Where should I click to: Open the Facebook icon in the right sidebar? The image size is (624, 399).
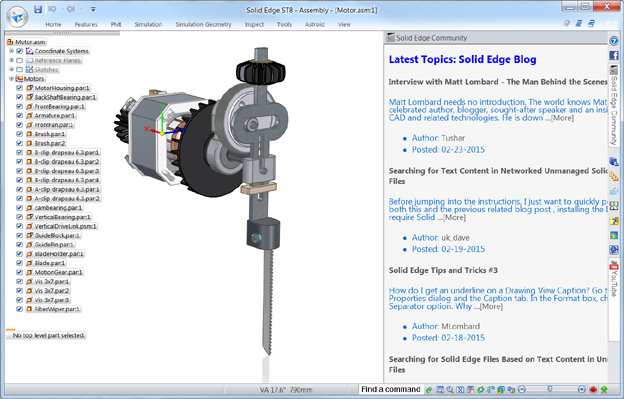pos(614,55)
